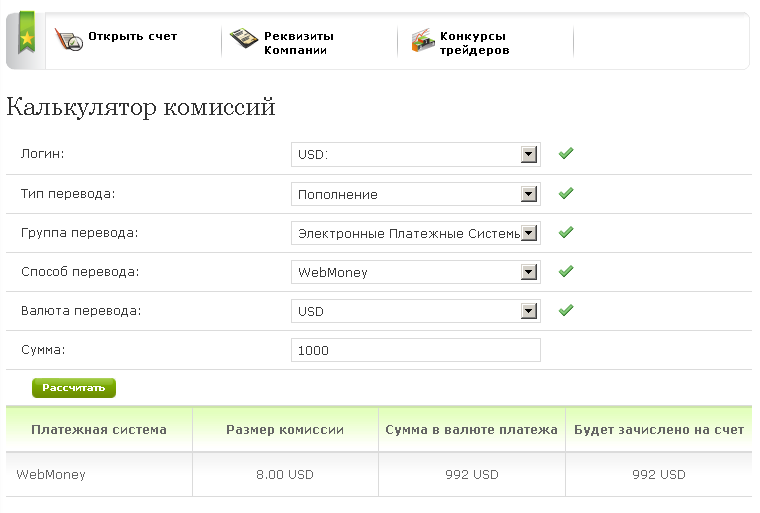Expand the Тип перевода dropdown

[416, 194]
